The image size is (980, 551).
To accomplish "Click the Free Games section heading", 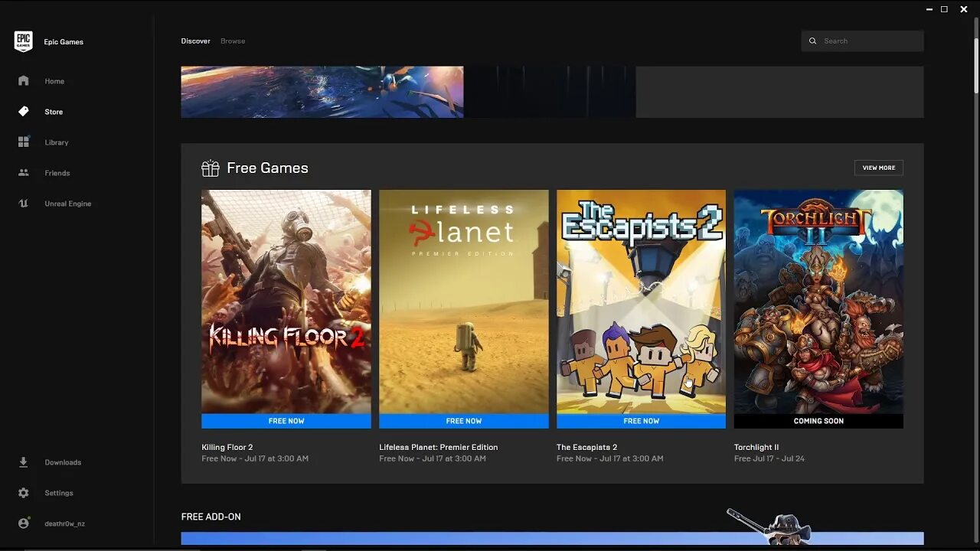I will coord(267,168).
